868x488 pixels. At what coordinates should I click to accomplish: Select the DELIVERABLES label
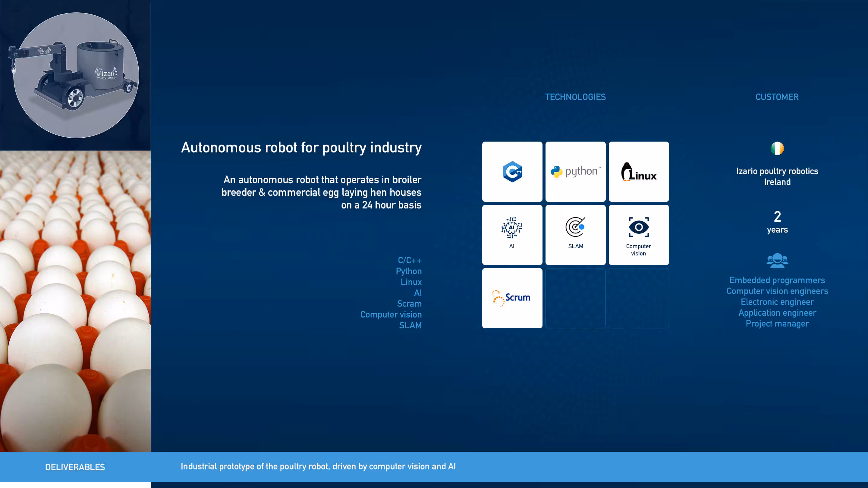pos(75,467)
